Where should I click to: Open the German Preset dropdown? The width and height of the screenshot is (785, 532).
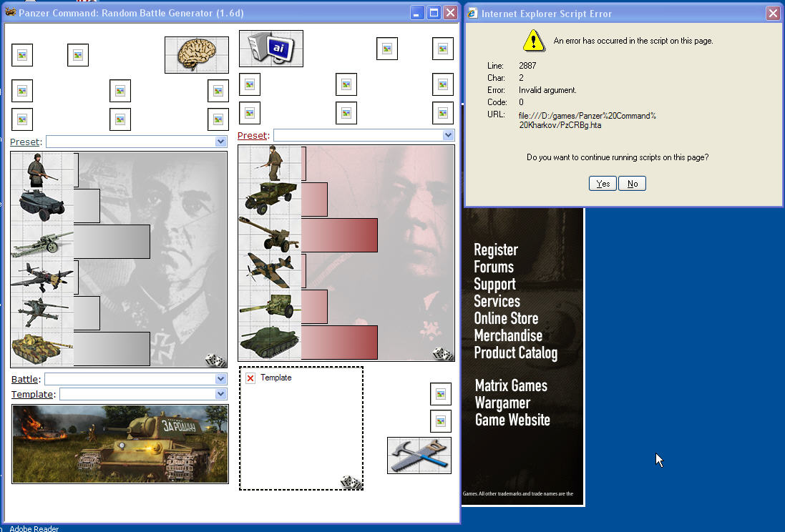point(221,142)
